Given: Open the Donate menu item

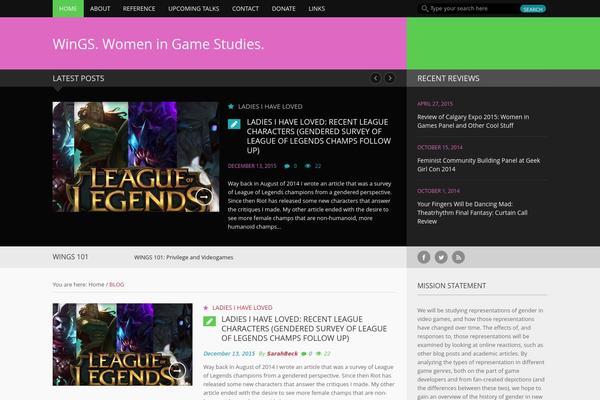Looking at the screenshot, I should (284, 8).
